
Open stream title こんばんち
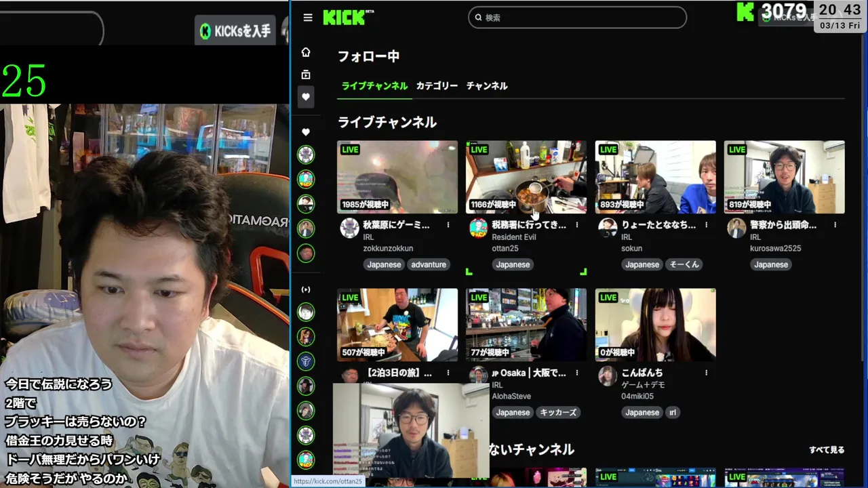point(642,373)
